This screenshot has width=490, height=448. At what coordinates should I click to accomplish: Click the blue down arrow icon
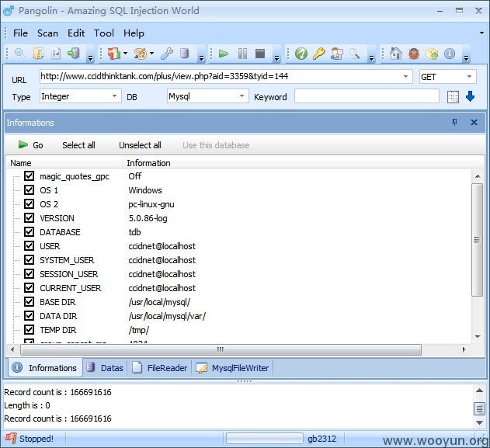(x=470, y=96)
